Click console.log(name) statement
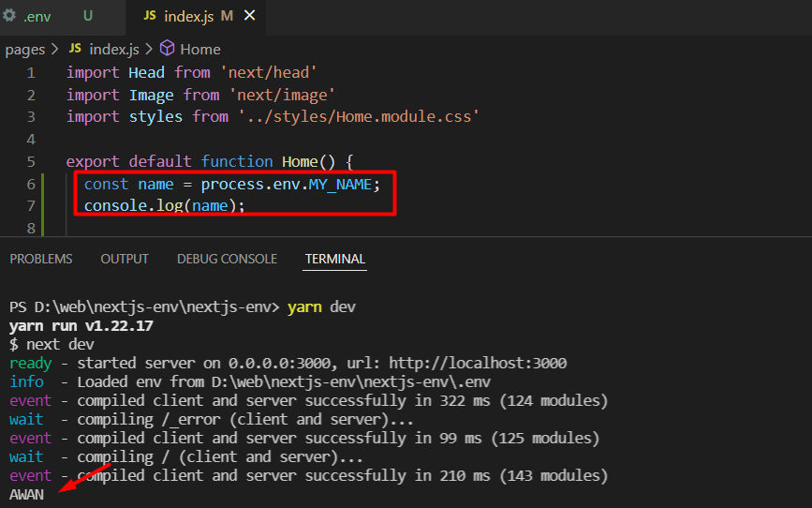 click(164, 206)
